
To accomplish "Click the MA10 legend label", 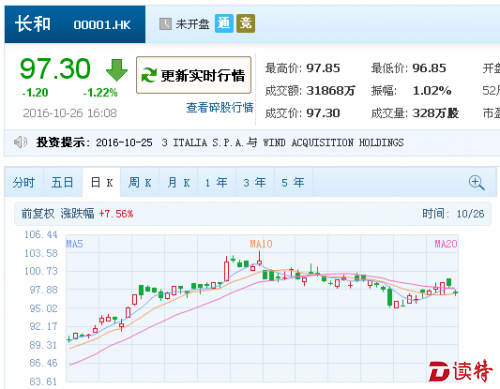I will (261, 244).
